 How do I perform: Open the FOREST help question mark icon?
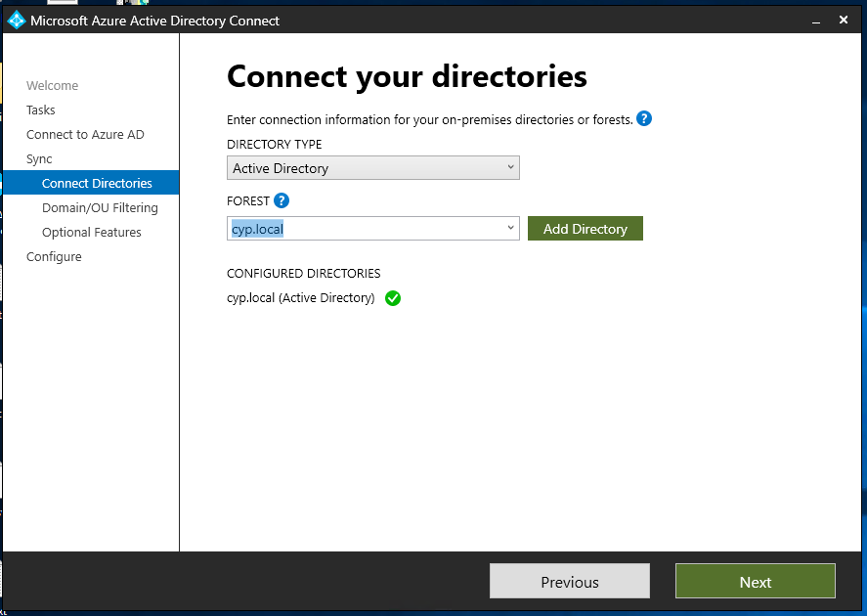[282, 200]
